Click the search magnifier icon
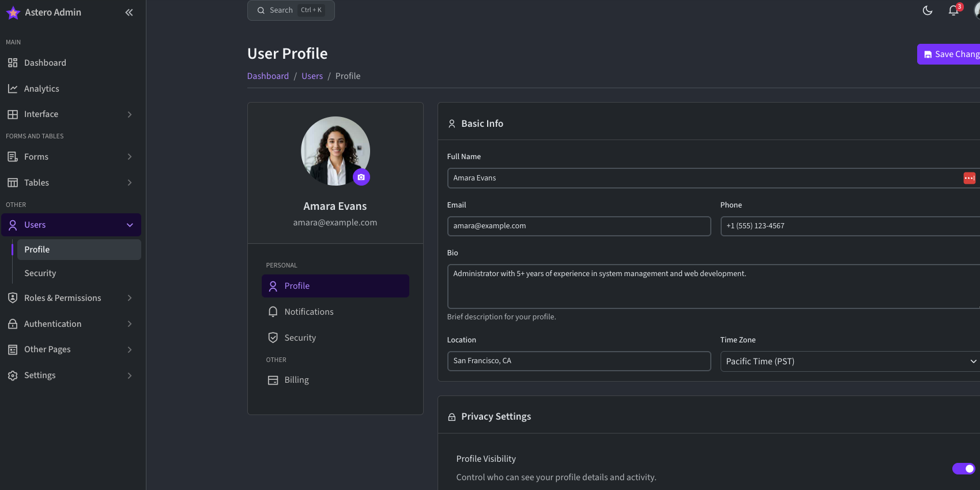The height and width of the screenshot is (490, 980). tap(261, 10)
